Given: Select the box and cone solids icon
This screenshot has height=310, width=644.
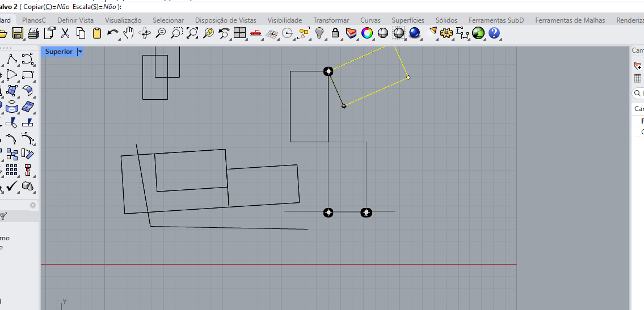Looking at the screenshot, I should point(27,186).
